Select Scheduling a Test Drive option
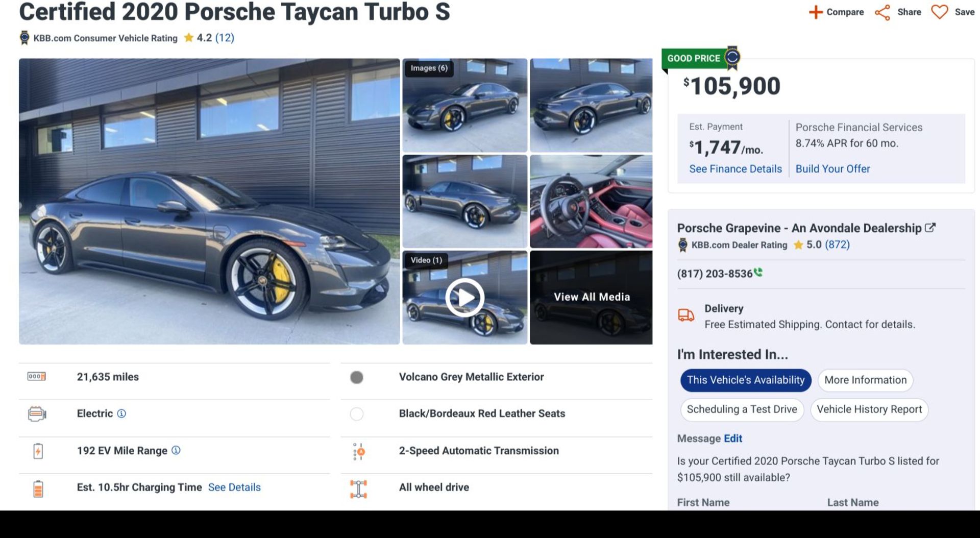 tap(742, 409)
